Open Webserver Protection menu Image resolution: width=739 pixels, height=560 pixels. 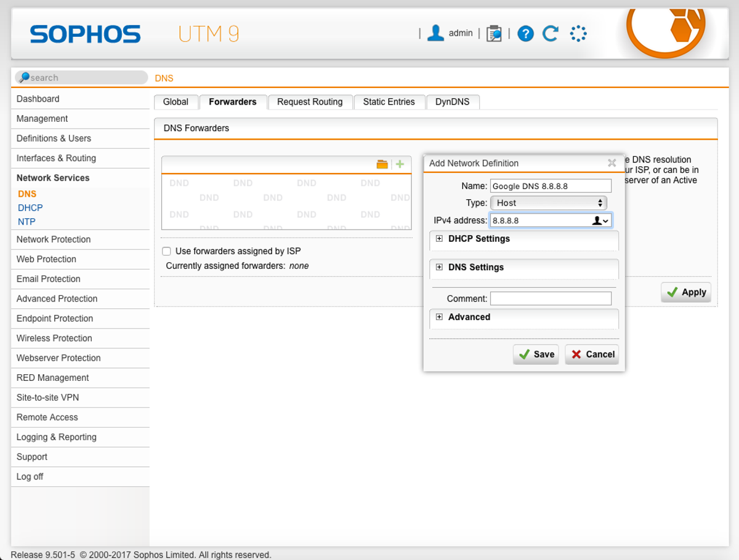(x=80, y=358)
